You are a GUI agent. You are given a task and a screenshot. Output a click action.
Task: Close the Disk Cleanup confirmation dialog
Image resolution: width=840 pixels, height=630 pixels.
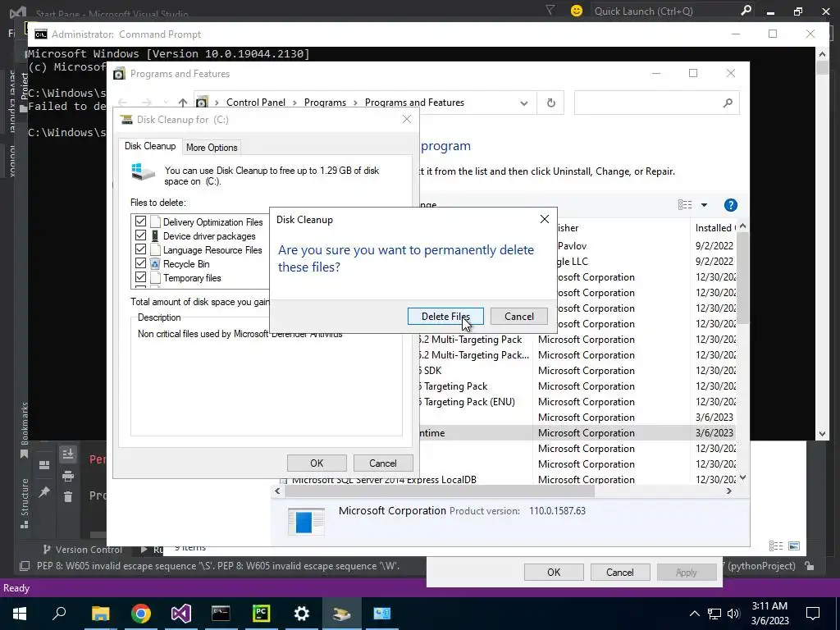(x=545, y=219)
